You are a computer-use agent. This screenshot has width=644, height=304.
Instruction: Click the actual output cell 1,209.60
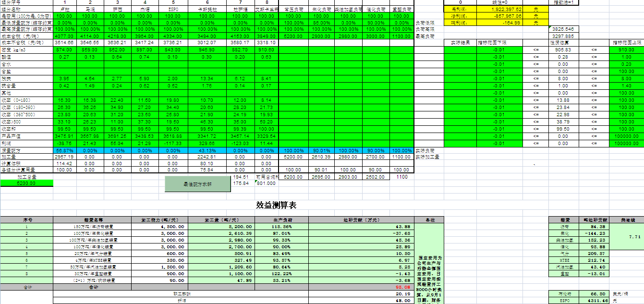pyautogui.click(x=221, y=267)
